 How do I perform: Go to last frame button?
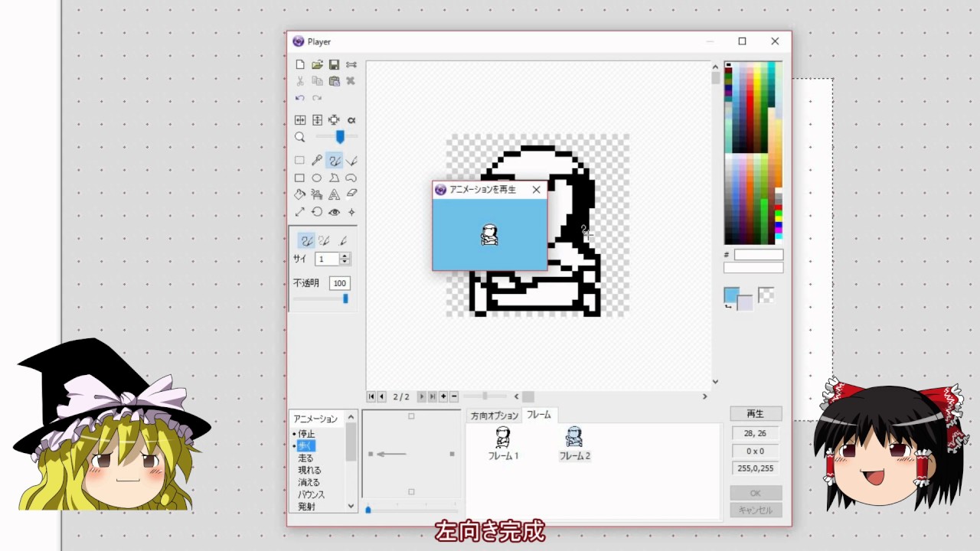tap(432, 396)
